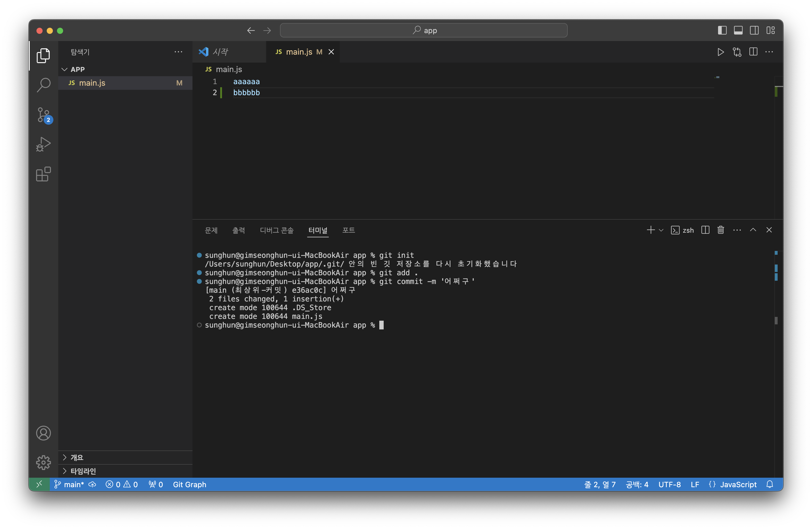Open the Run and Debug view
The image size is (812, 529).
point(43,144)
